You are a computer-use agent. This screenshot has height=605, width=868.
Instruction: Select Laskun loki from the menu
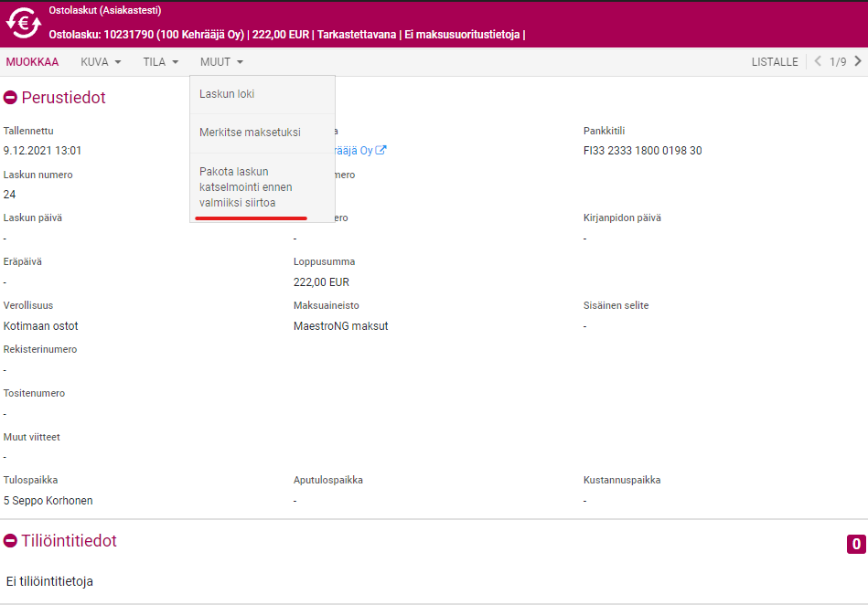tap(227, 94)
